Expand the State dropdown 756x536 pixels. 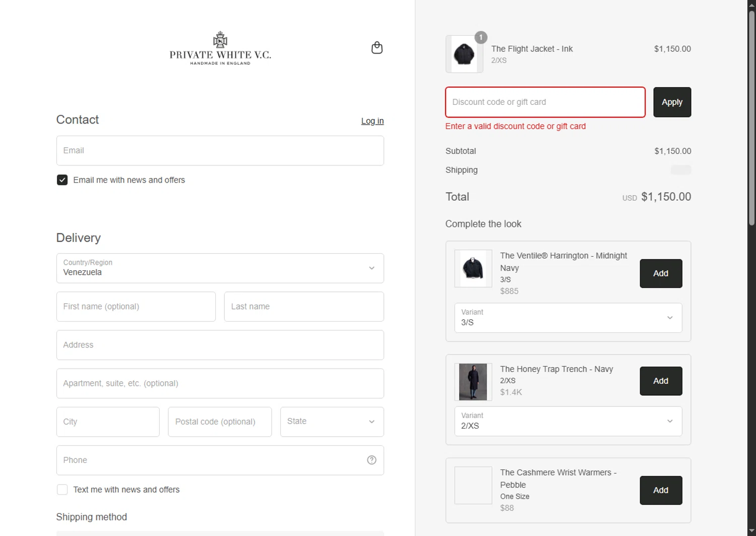click(332, 422)
